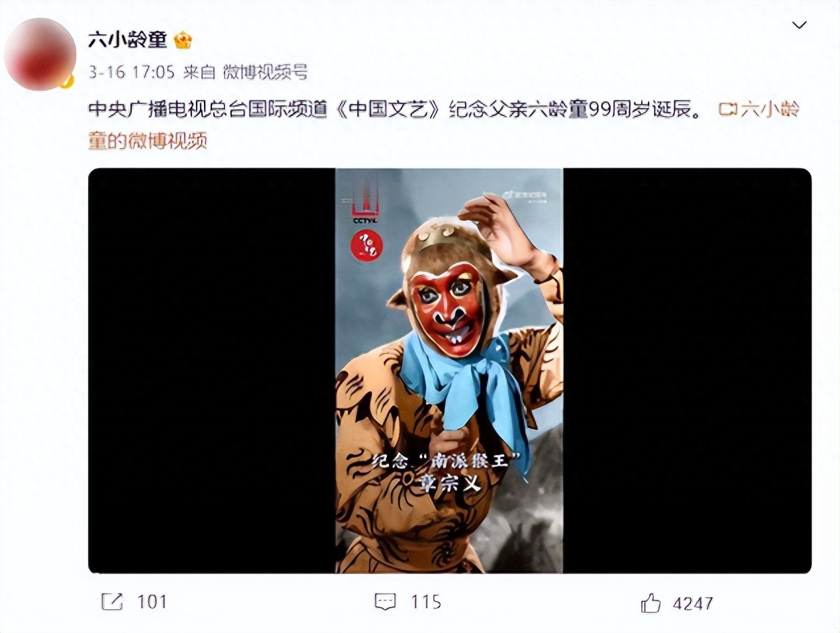Click the like count 4247

click(693, 603)
